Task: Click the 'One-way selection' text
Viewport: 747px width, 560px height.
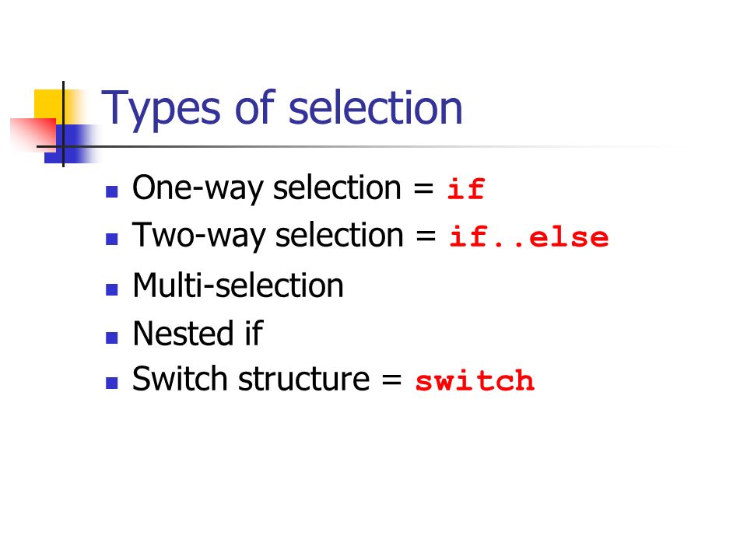Action: coord(267,188)
